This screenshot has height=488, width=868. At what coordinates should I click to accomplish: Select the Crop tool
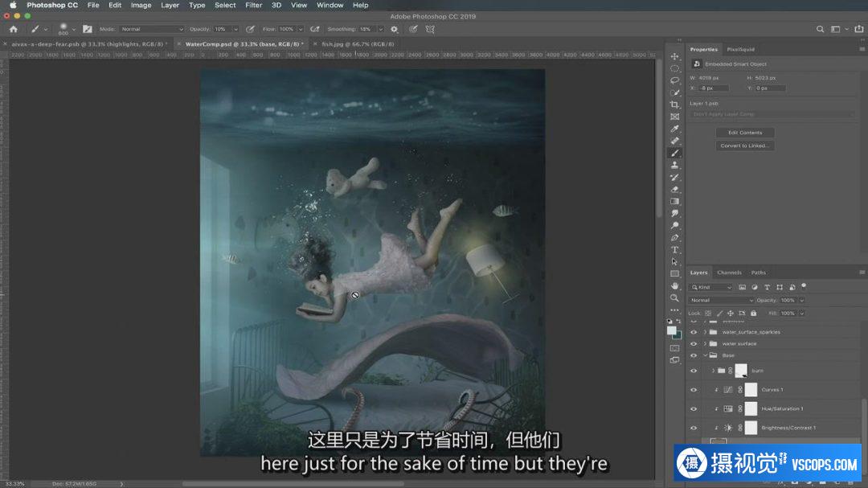[674, 105]
